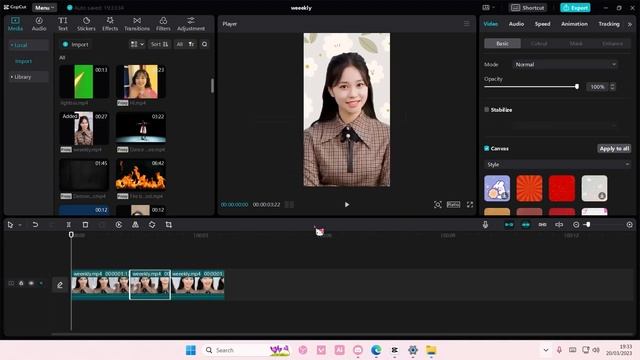Viewport: 640px width, 360px height.
Task: Enable the Stabilize checkbox
Action: [487, 109]
